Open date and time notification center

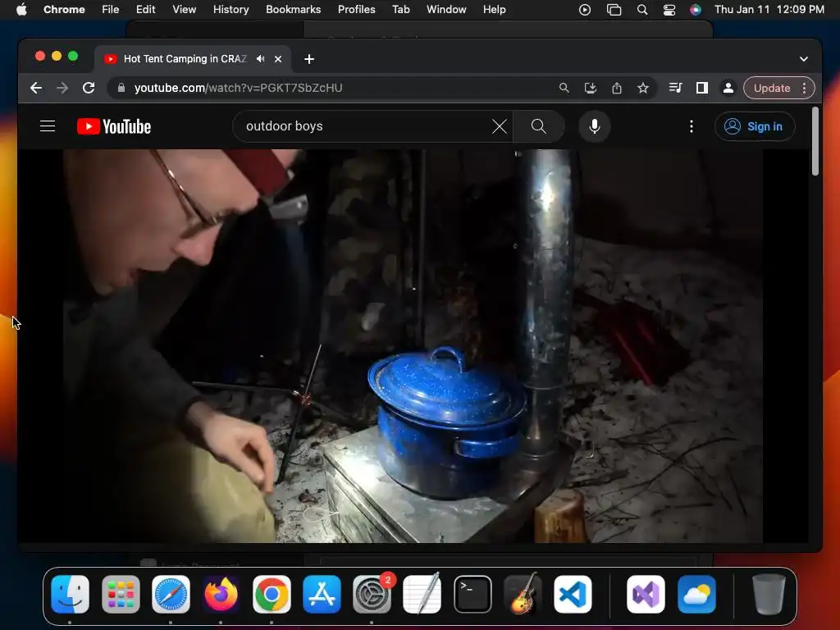coord(769,10)
